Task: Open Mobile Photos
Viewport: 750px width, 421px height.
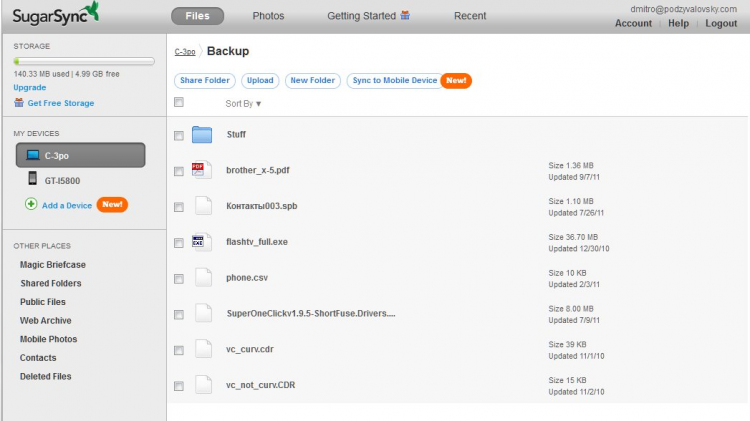Action: [48, 339]
